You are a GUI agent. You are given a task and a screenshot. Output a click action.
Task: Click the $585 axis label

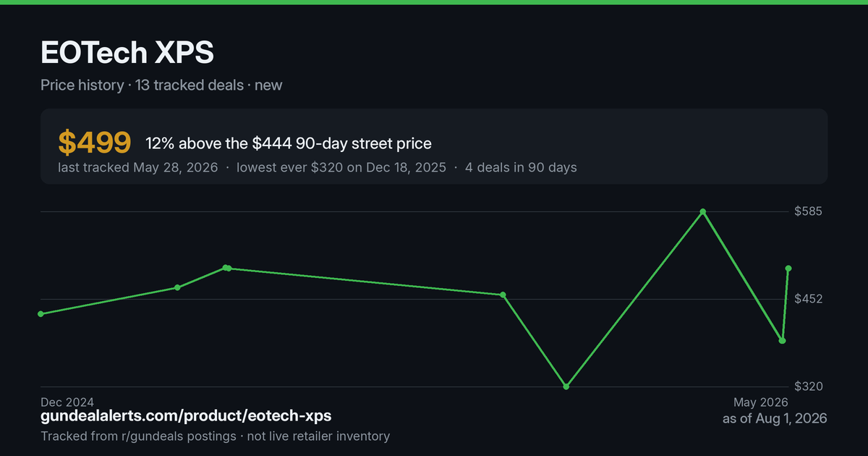809,211
